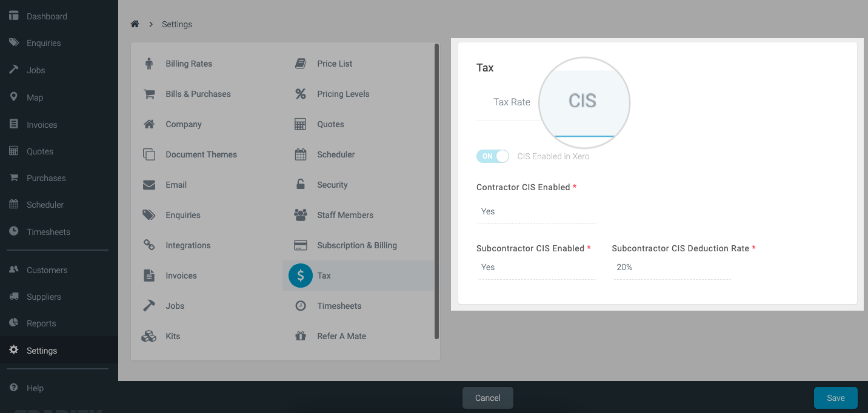Switch to the Tax Rate tab
Image resolution: width=868 pixels, height=413 pixels.
512,102
